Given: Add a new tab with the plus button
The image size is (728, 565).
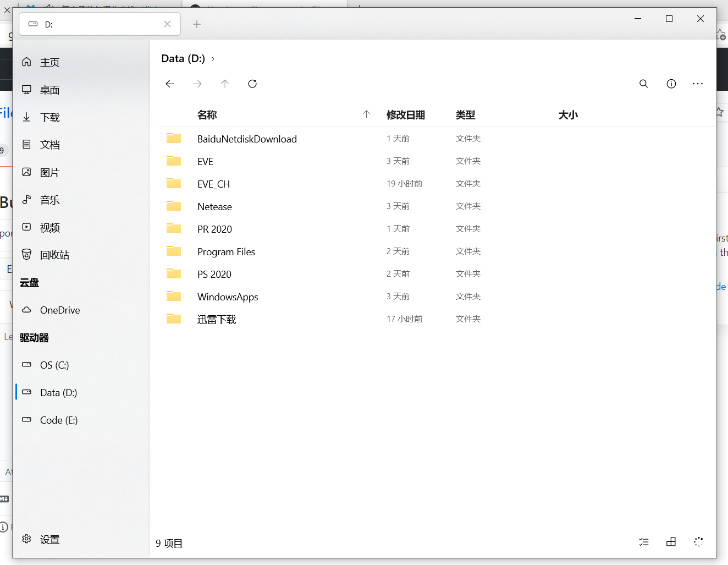Looking at the screenshot, I should [196, 24].
